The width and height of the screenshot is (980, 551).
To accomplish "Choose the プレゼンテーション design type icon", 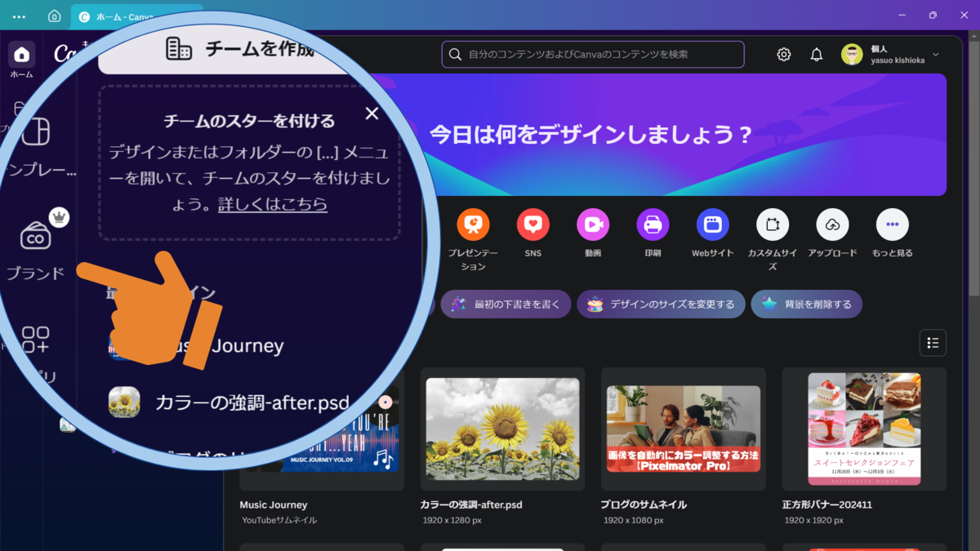I will [x=473, y=224].
